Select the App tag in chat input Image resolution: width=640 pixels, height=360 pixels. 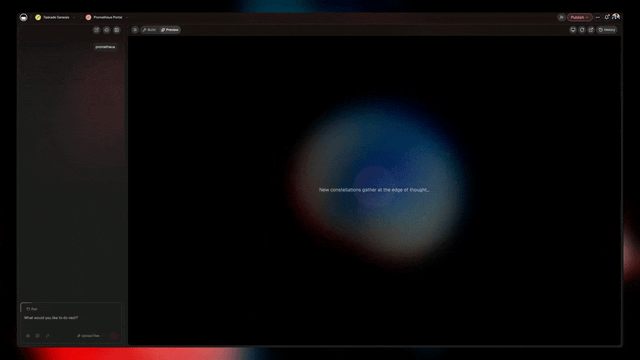[32, 309]
